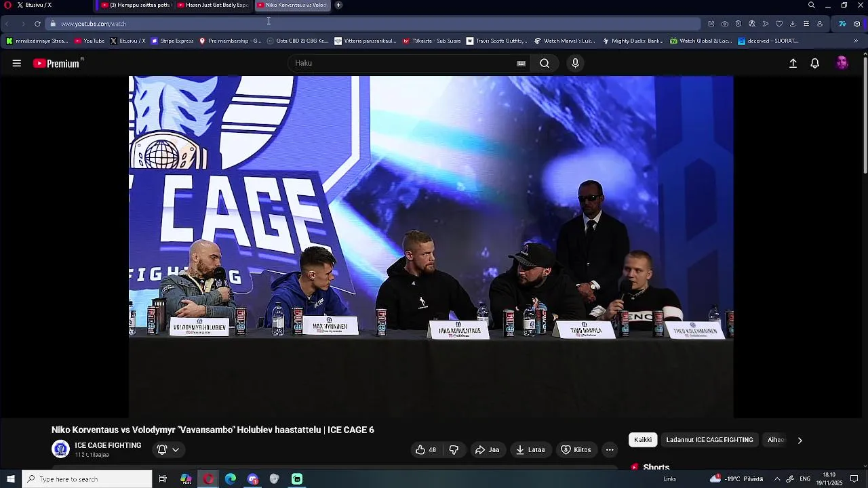Open weather widget -19°C Pilvista
This screenshot has width=868, height=488.
click(x=736, y=479)
